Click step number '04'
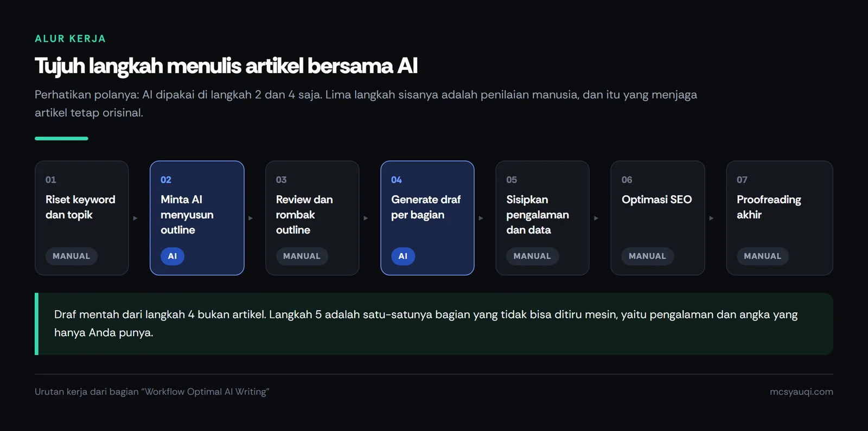The image size is (868, 431). [397, 179]
